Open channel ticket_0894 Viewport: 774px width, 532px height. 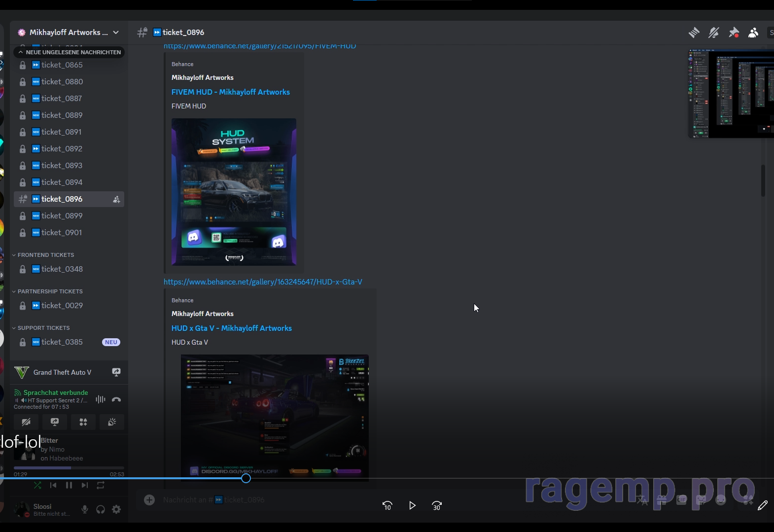(69, 182)
